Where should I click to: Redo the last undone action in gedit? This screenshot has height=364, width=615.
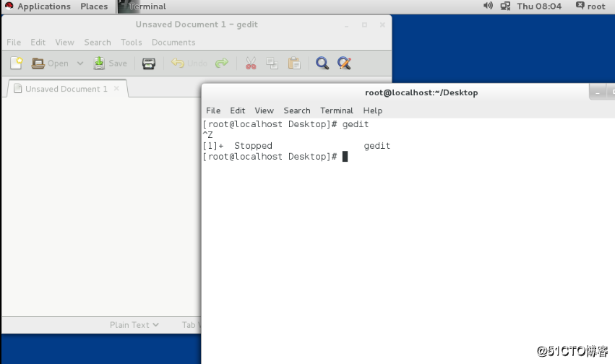coord(222,63)
